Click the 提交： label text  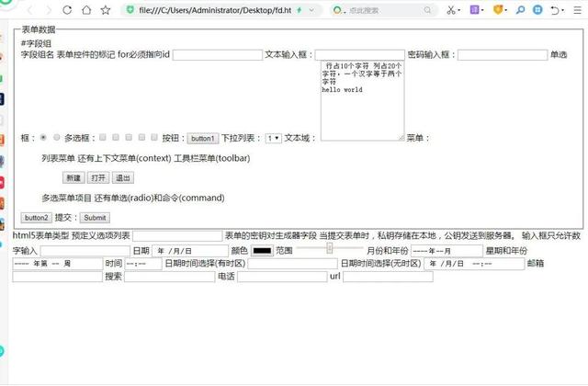[66, 218]
